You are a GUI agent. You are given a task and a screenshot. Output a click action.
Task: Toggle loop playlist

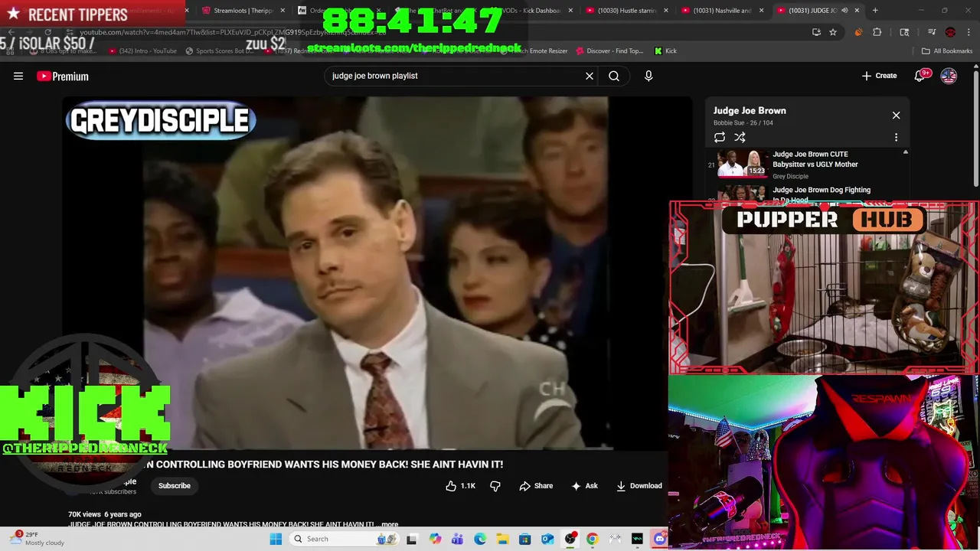pos(720,138)
